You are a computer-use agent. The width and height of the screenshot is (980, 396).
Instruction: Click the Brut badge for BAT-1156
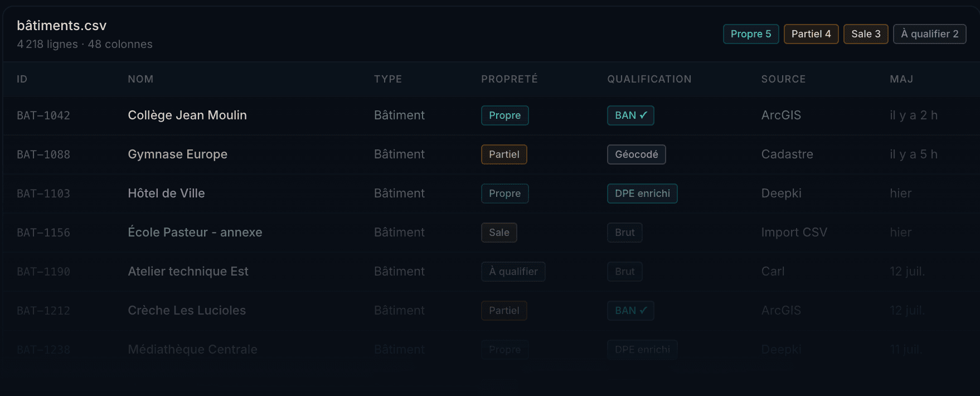coord(624,233)
